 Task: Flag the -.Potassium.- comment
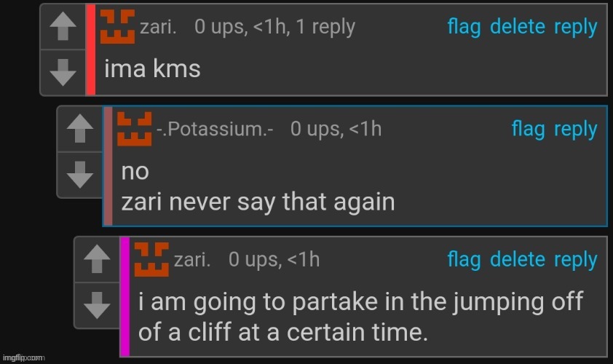528,129
